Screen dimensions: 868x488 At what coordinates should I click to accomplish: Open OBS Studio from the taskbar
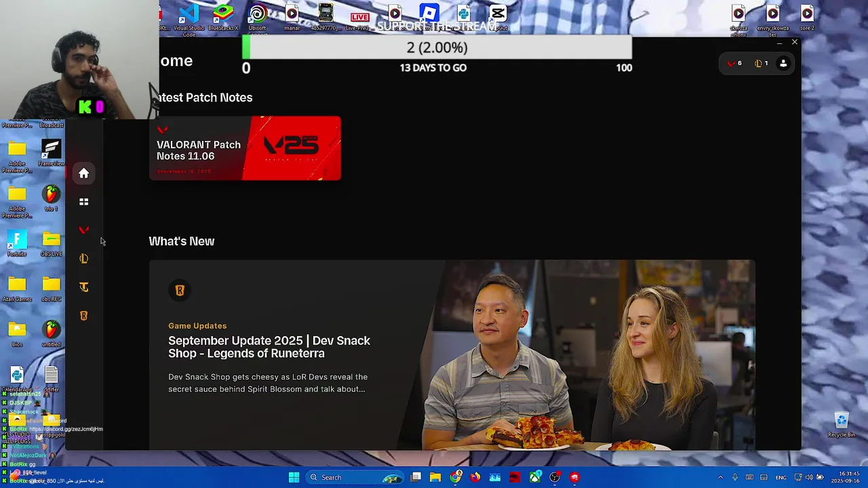pos(555,477)
